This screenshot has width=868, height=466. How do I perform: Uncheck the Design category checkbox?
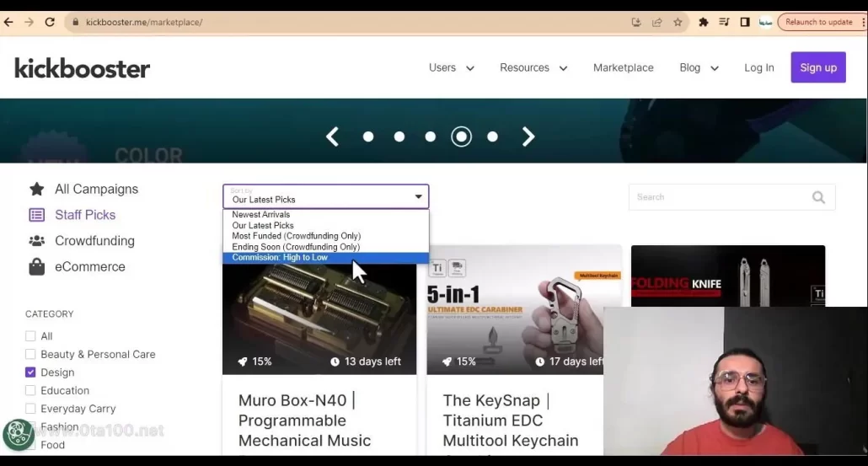point(30,372)
